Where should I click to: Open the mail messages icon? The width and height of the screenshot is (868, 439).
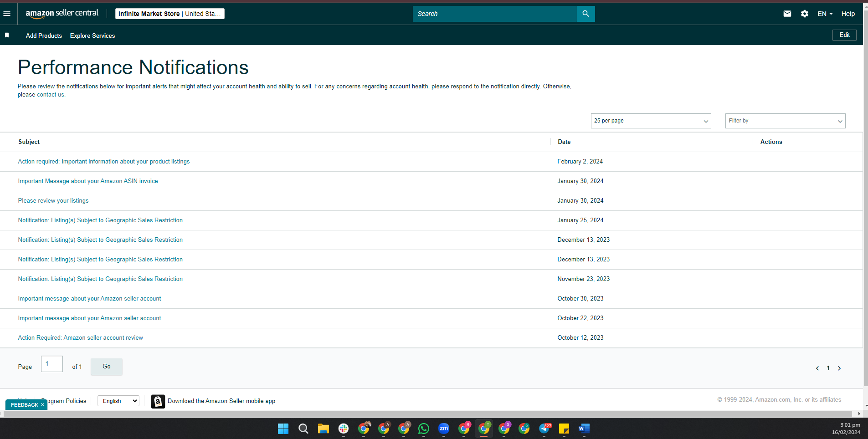pyautogui.click(x=787, y=14)
